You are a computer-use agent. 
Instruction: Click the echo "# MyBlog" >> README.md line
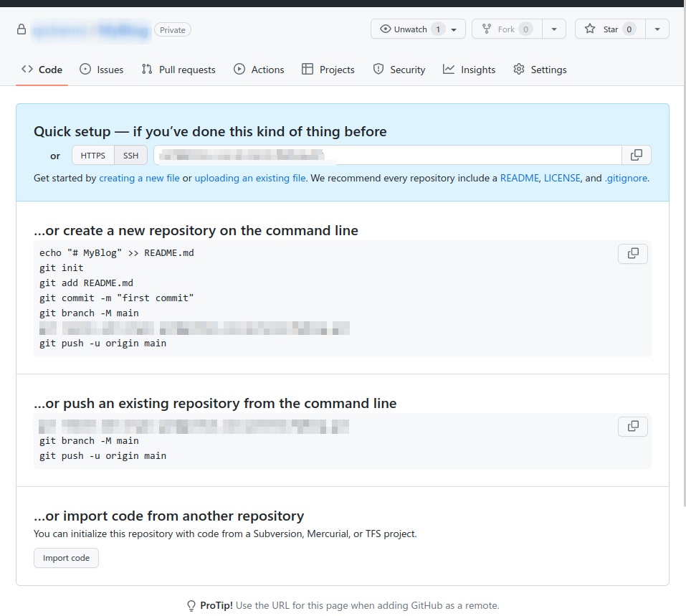116,253
